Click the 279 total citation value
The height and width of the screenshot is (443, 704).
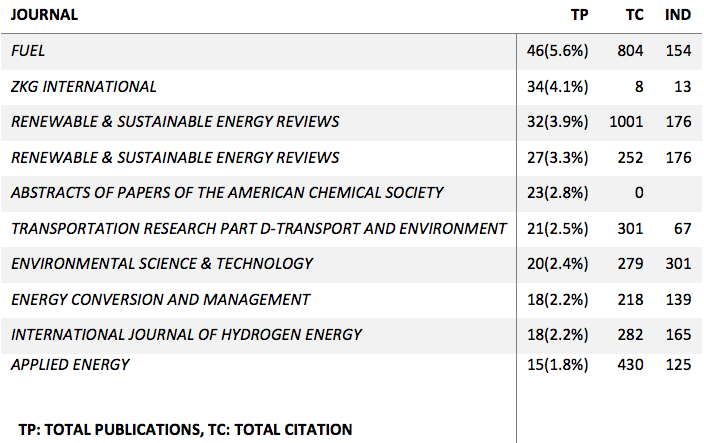tap(630, 263)
